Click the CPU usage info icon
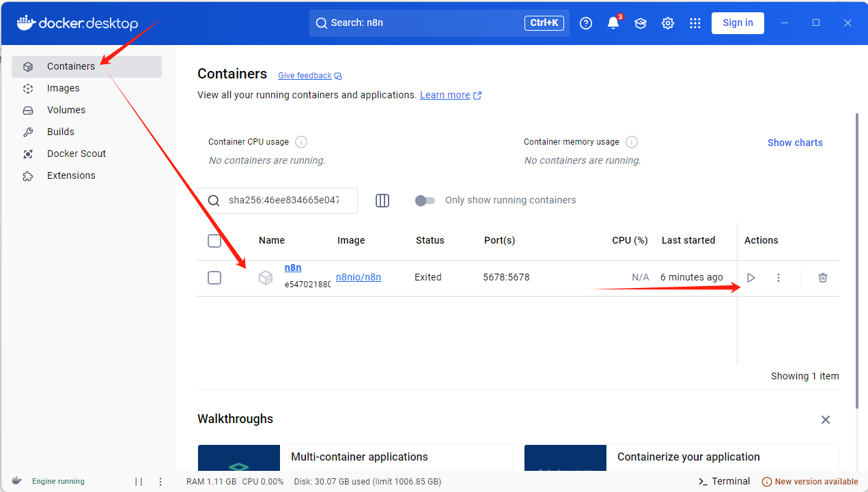Screen dimensions: 868x492 point(301,142)
